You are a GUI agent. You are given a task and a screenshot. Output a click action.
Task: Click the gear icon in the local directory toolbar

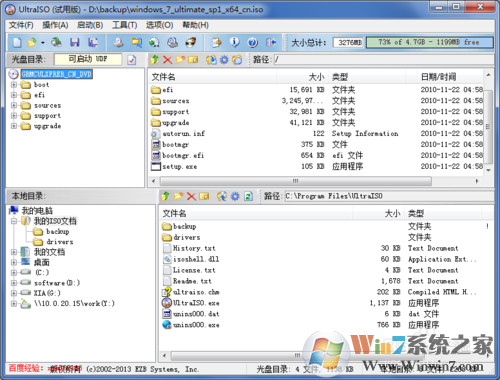pos(235,196)
